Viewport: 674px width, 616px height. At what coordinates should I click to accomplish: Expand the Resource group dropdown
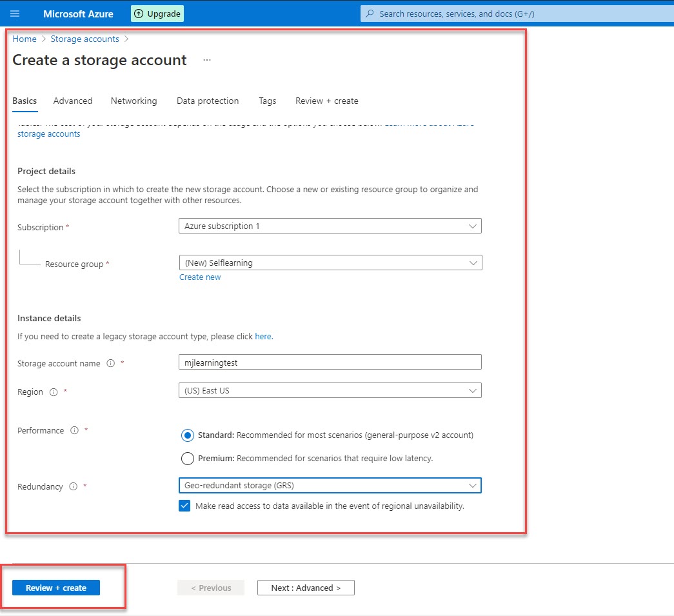point(330,263)
